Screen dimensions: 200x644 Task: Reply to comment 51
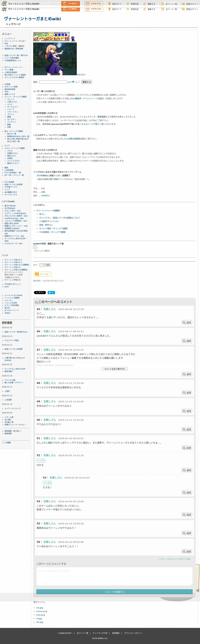pyautogui.click(x=187, y=448)
